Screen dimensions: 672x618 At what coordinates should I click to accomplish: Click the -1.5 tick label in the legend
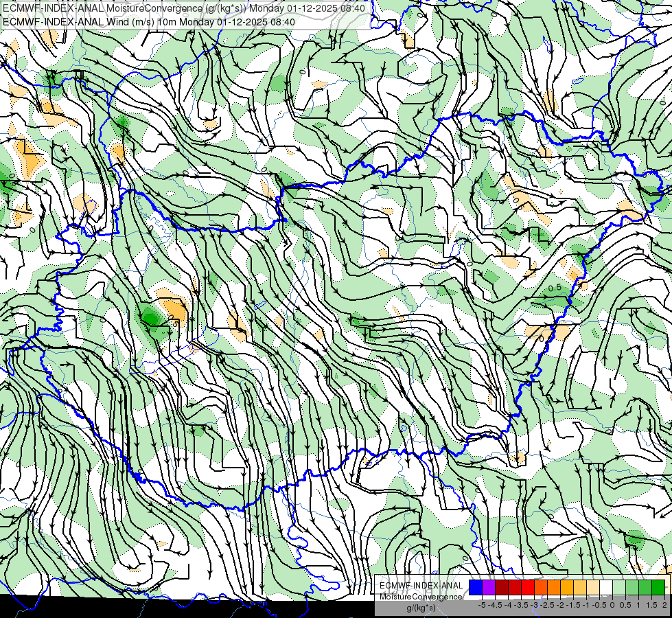pyautogui.click(x=573, y=605)
